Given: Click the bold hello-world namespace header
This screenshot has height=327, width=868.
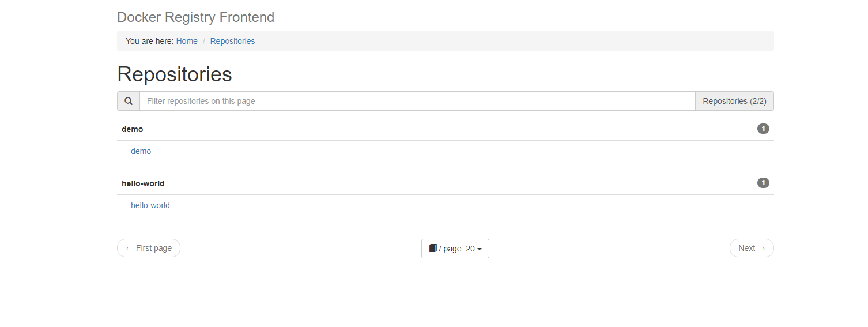Looking at the screenshot, I should pos(143,183).
